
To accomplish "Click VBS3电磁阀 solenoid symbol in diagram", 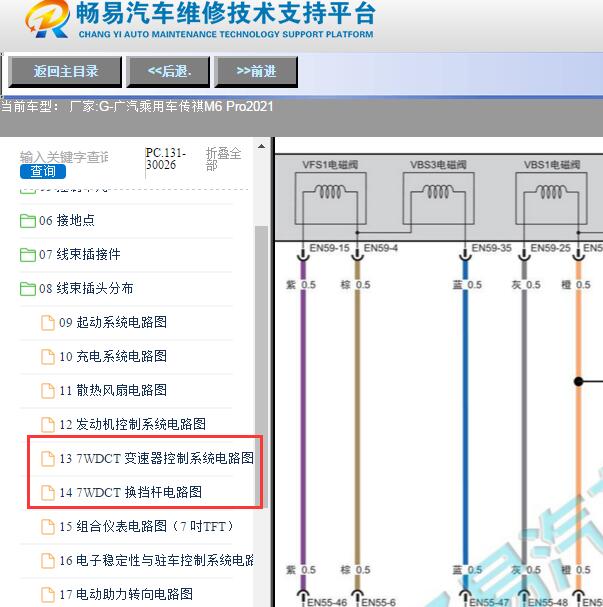I will 439,198.
